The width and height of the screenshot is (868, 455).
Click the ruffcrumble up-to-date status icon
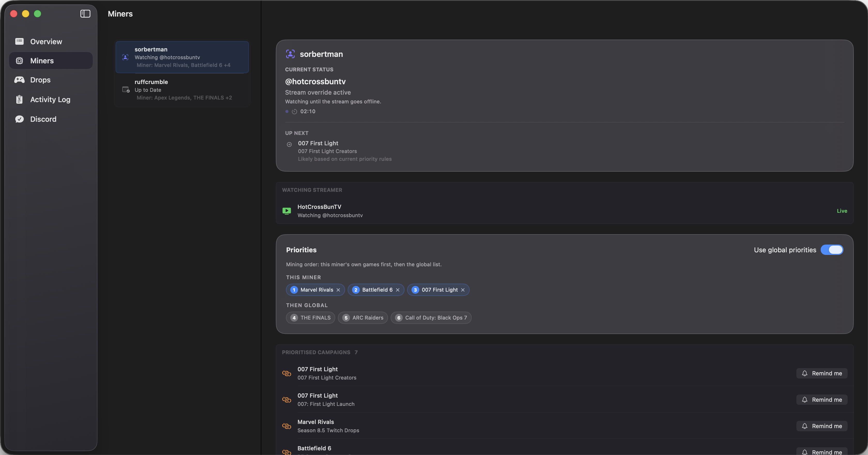[x=126, y=90]
